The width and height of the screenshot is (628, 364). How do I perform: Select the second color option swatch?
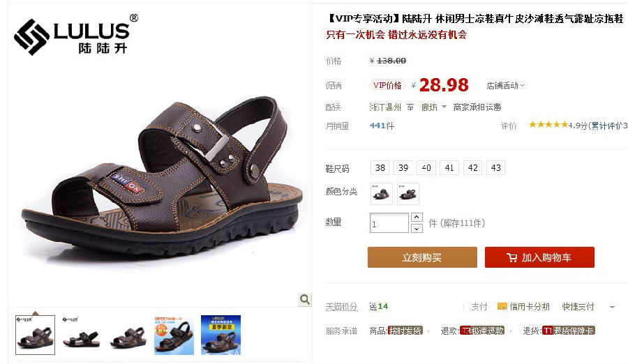[408, 194]
